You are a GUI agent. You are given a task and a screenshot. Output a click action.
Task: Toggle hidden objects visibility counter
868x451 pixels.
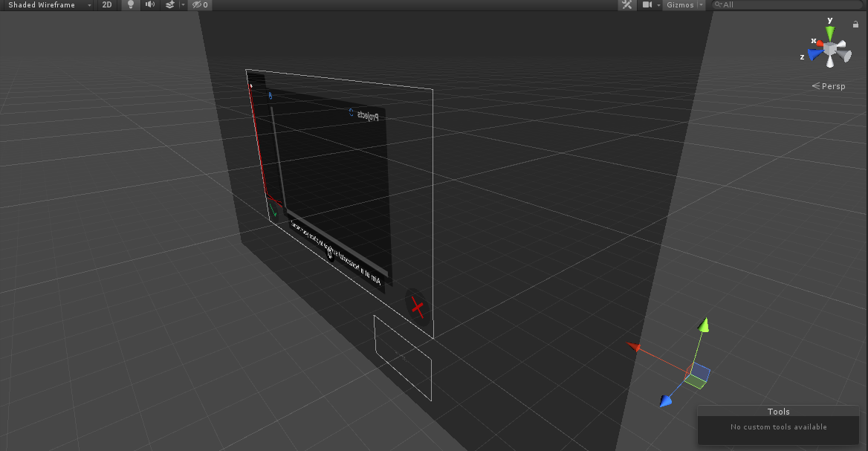pyautogui.click(x=200, y=5)
